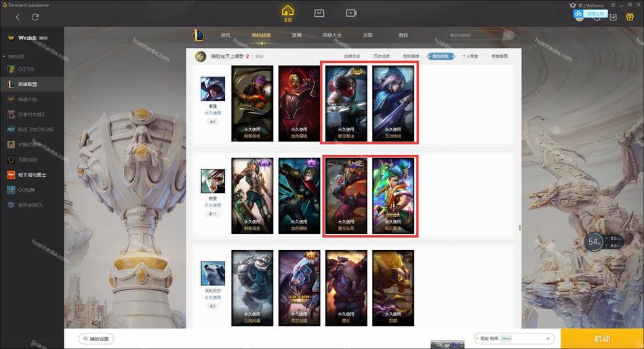Image resolution: width=644 pixels, height=349 pixels.
Task: Open the download manager icon
Action: point(613,17)
